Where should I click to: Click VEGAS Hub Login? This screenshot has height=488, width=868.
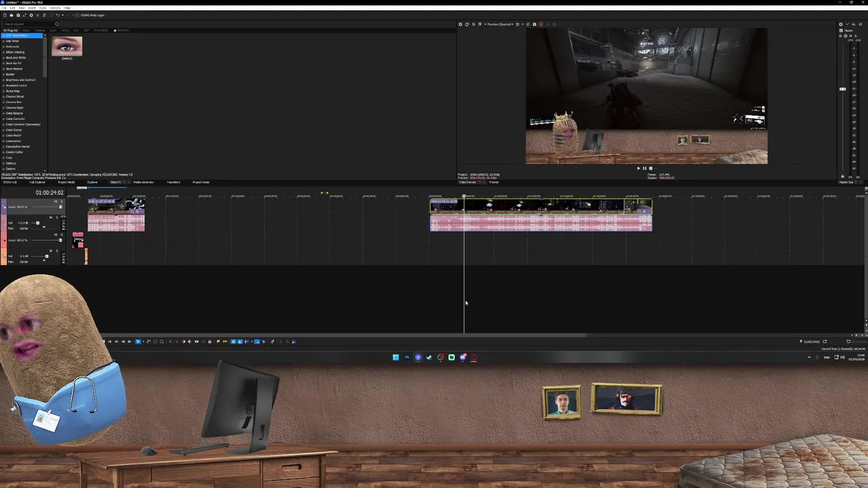point(90,15)
